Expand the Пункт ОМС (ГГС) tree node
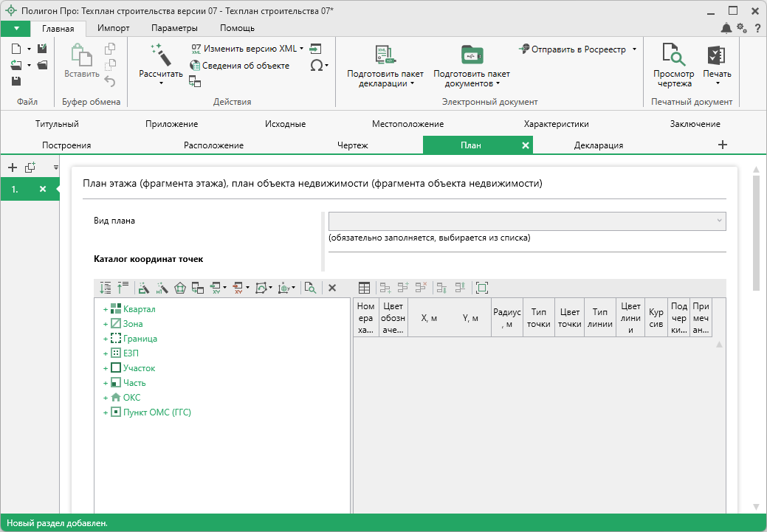The image size is (767, 532). pyautogui.click(x=106, y=412)
